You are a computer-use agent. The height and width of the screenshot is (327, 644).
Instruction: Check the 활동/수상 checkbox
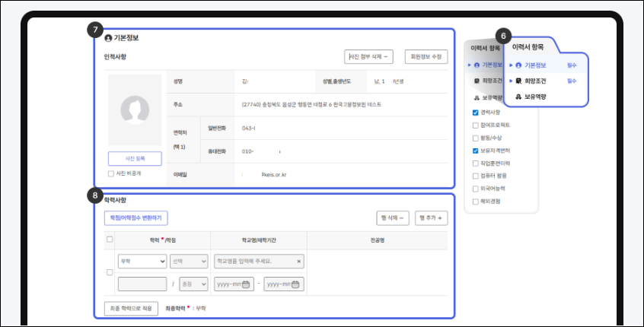[x=476, y=138]
